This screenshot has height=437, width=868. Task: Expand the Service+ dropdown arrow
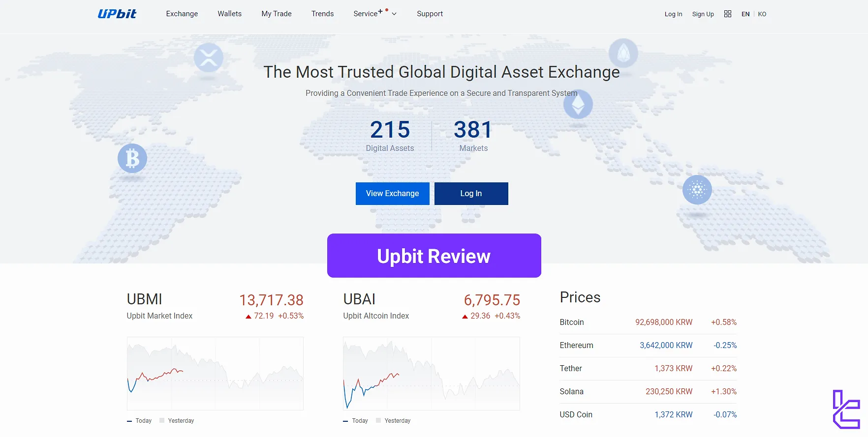pyautogui.click(x=394, y=14)
